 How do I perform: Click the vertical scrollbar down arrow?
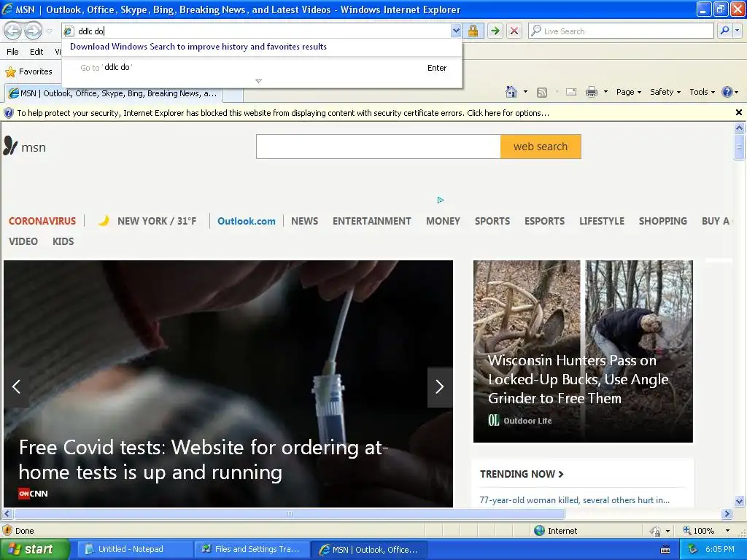coord(739,501)
